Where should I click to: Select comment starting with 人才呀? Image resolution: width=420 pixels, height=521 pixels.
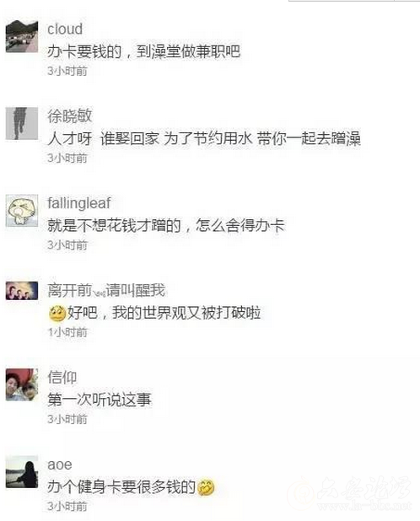pyautogui.click(x=204, y=138)
